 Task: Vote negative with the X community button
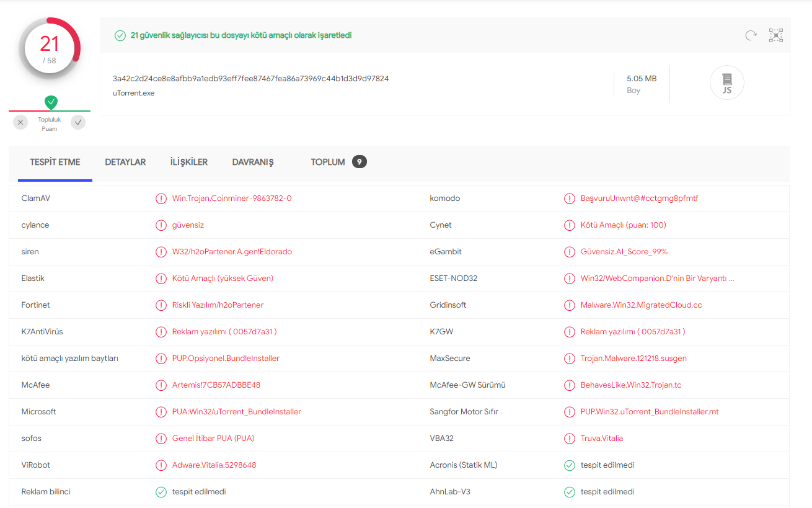click(x=20, y=122)
